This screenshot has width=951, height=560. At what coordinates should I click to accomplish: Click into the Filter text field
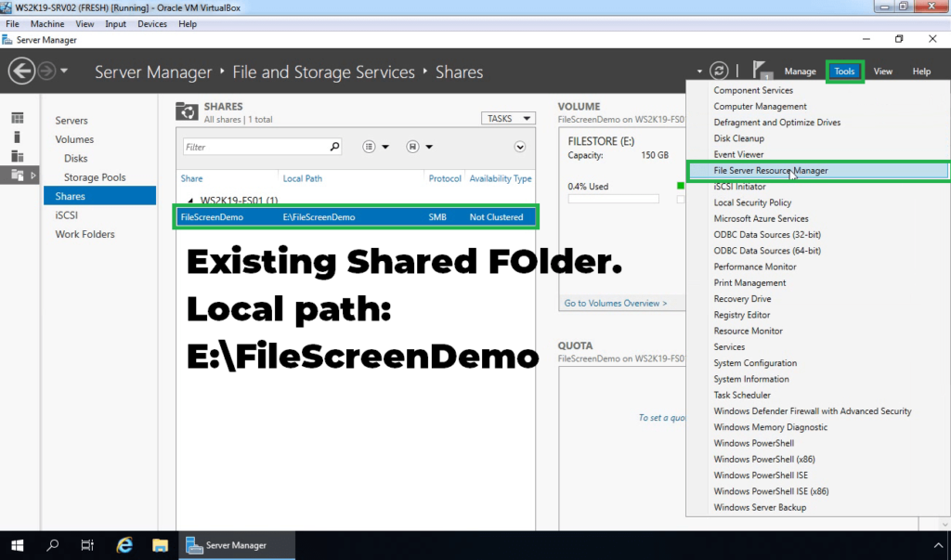coord(256,147)
